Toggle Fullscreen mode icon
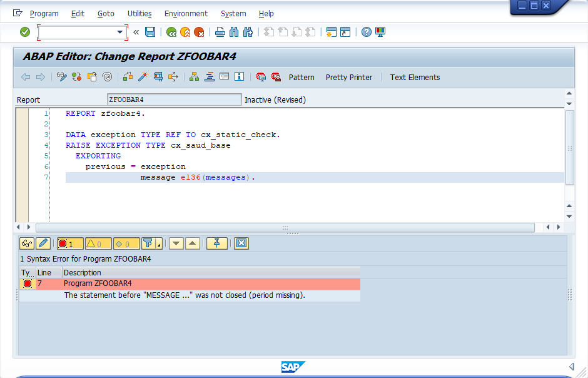Viewport: 588px width, 378px height. click(x=224, y=76)
